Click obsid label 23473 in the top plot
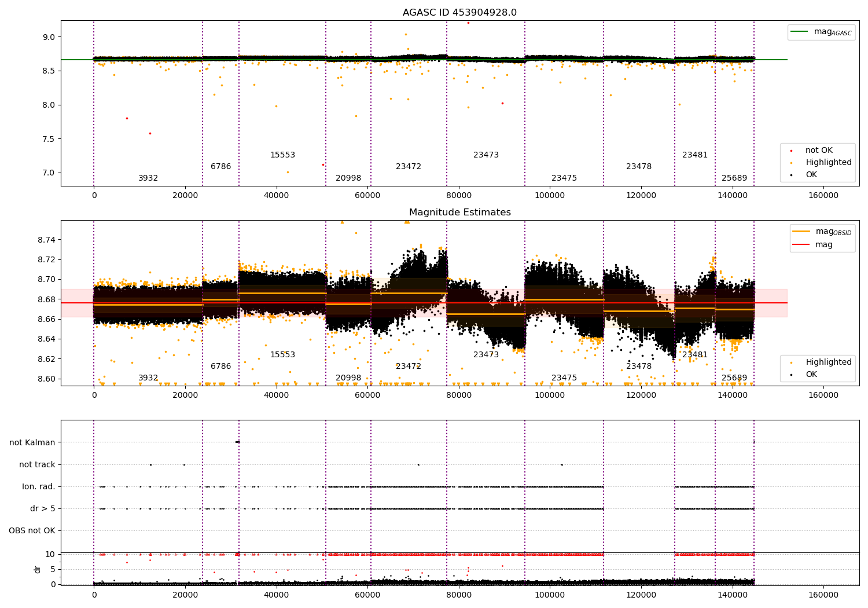The width and height of the screenshot is (868, 608). click(x=486, y=155)
